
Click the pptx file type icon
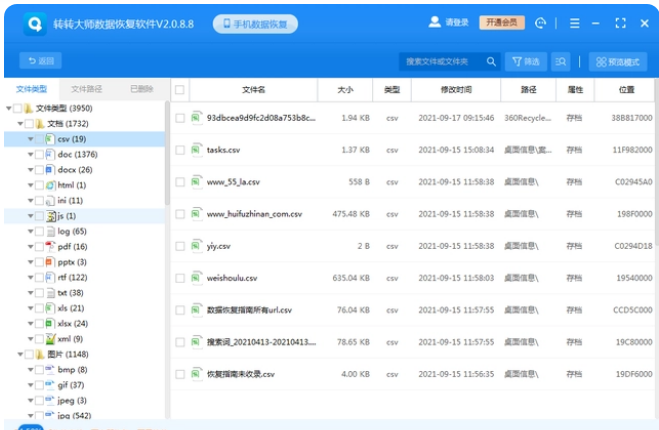[50, 262]
